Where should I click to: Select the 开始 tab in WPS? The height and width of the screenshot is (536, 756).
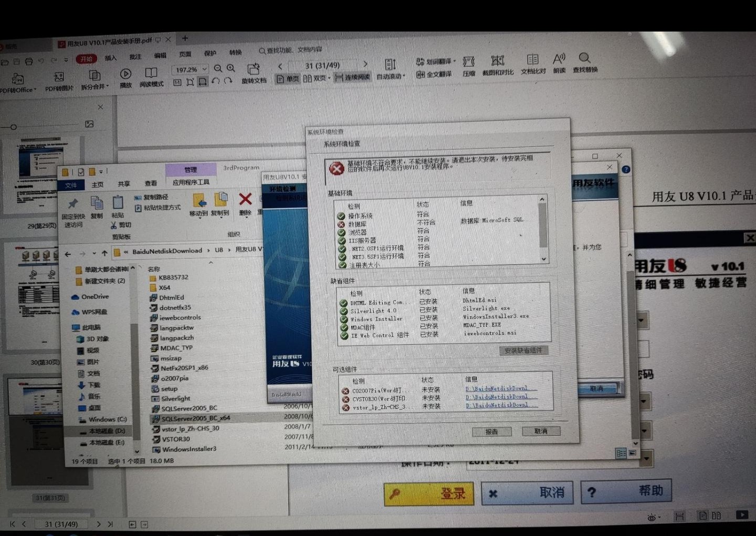click(x=87, y=59)
